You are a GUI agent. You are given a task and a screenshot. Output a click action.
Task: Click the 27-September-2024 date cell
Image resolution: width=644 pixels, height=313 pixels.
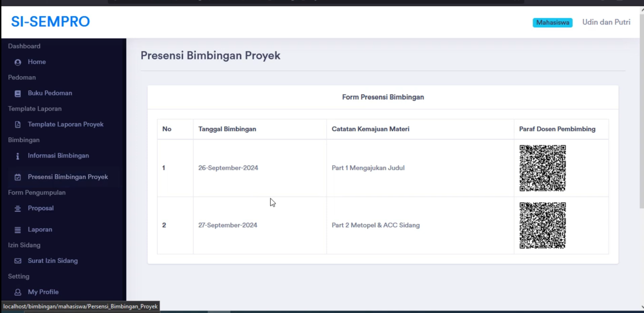coord(260,225)
